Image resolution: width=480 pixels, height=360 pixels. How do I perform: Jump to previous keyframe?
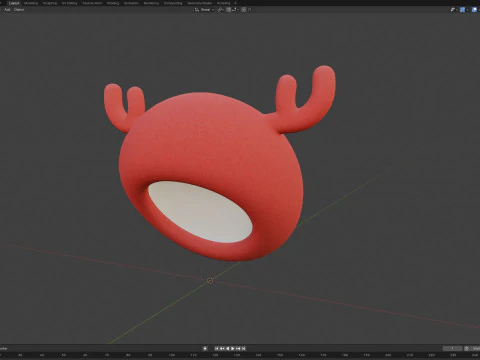pyautogui.click(x=222, y=348)
